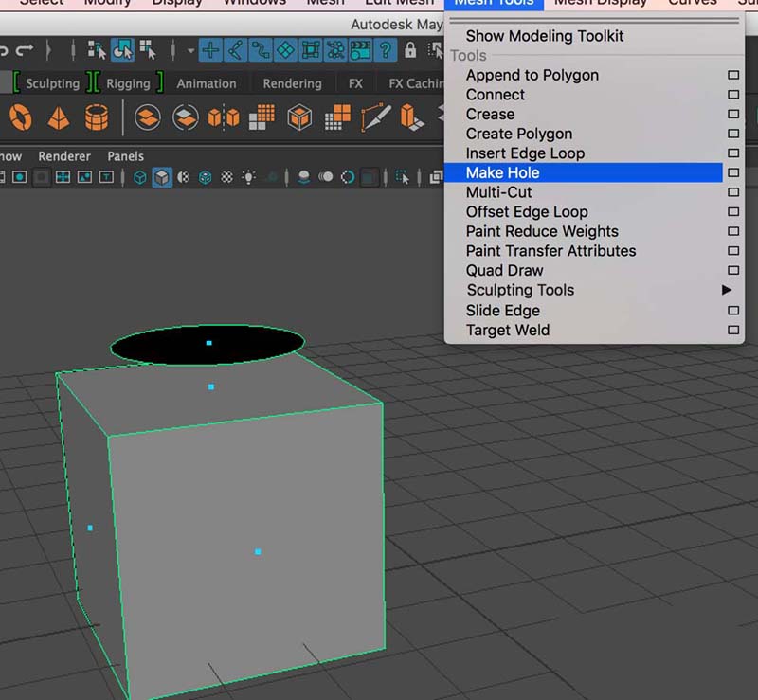Viewport: 758px width, 700px height.
Task: Switch to the Animation shelf tab
Action: tap(207, 83)
